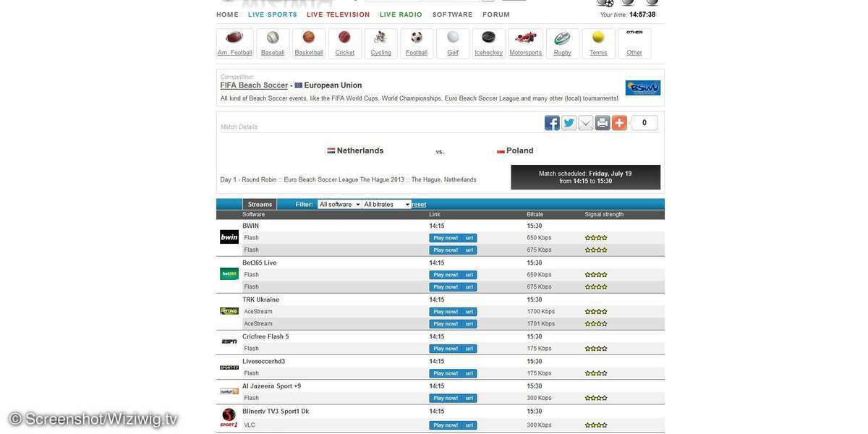Click the Sport TV logo beside Livesoccerhd3

(229, 367)
